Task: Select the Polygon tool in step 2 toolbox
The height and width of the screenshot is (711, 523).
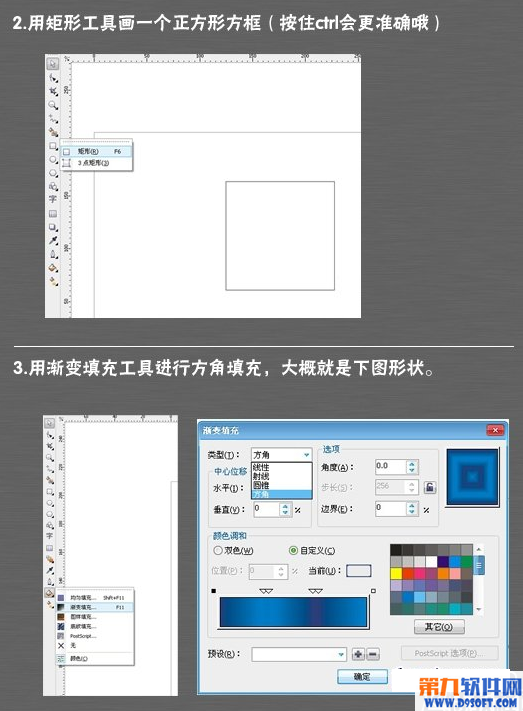Action: (x=53, y=173)
